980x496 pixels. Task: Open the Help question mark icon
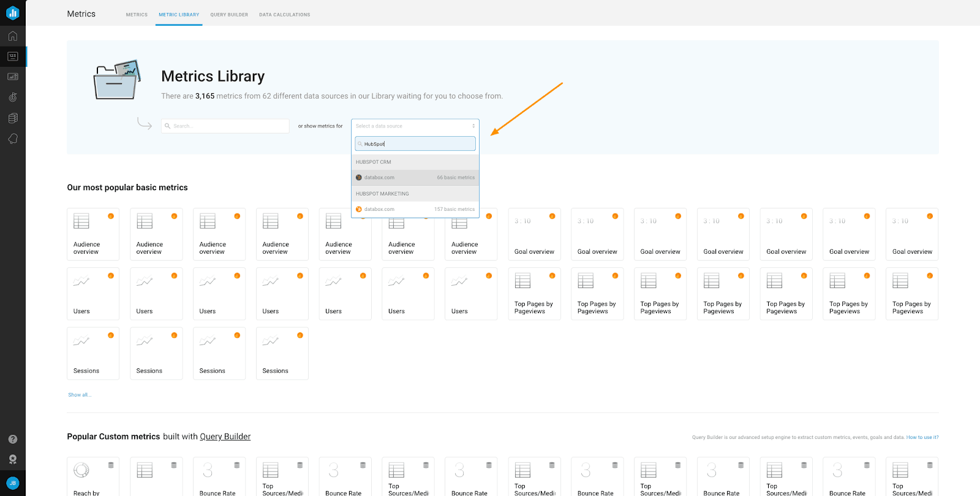coord(13,439)
